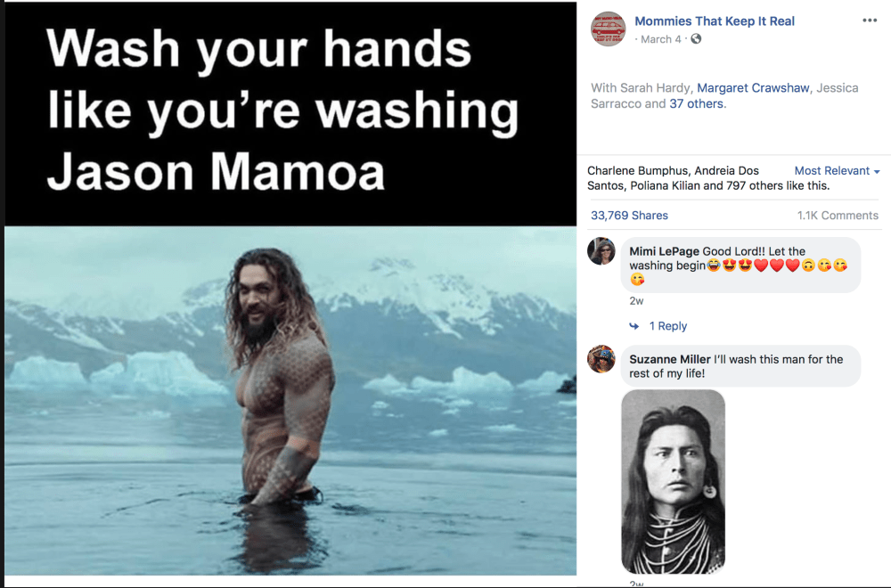Expand the 1 Reply thread

point(668,326)
